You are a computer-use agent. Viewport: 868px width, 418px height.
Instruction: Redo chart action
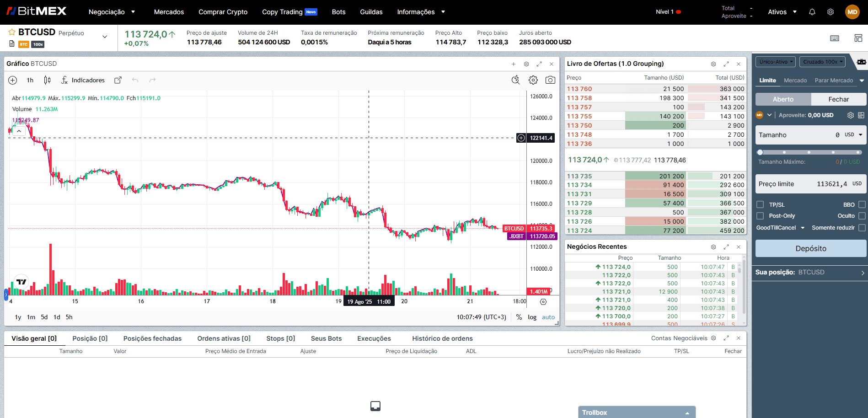coord(152,80)
